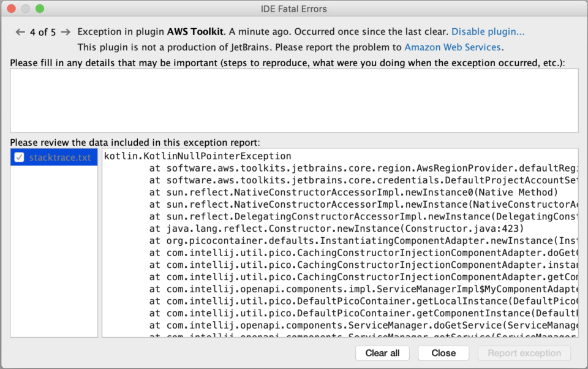Click the CachingConstructorInjectionComponentAdapter.doGet stack line
Screen dimensions: 588x369
coord(363,253)
